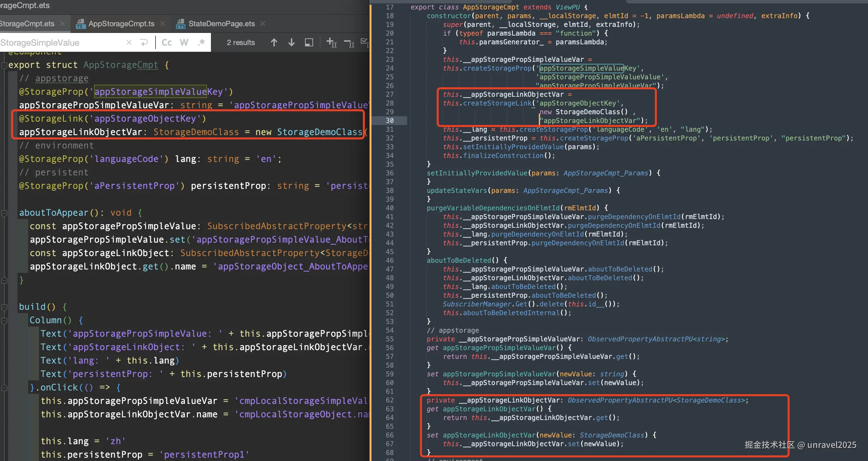Toggle Match Case (Cc) search option

(x=167, y=42)
